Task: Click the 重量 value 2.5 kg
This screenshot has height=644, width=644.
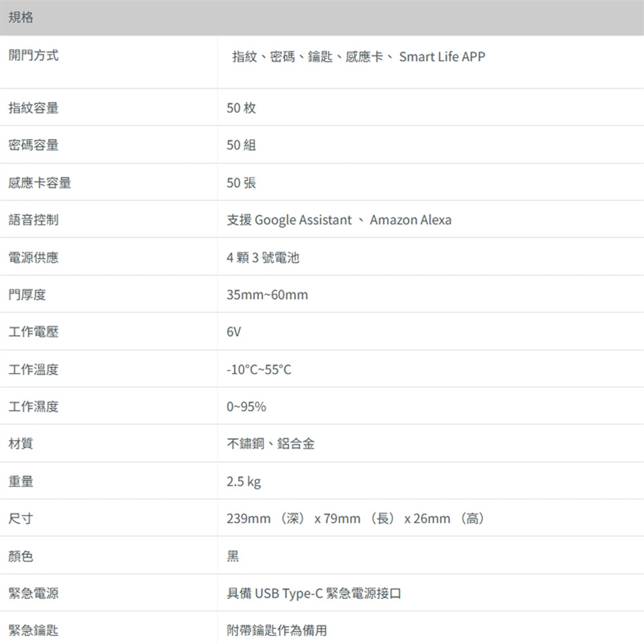Action: 244,482
